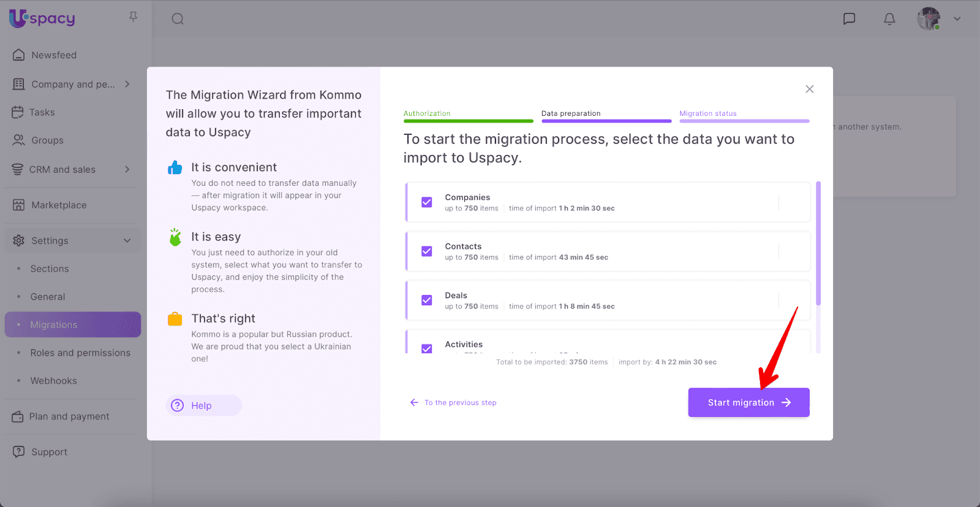Screen dimensions: 980x507
Task: Click the briefcase That's right icon
Action: tap(175, 319)
